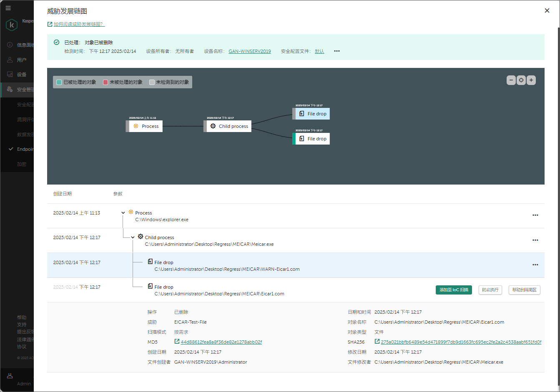
Task: Open more options for Child process row
Action: (x=535, y=240)
